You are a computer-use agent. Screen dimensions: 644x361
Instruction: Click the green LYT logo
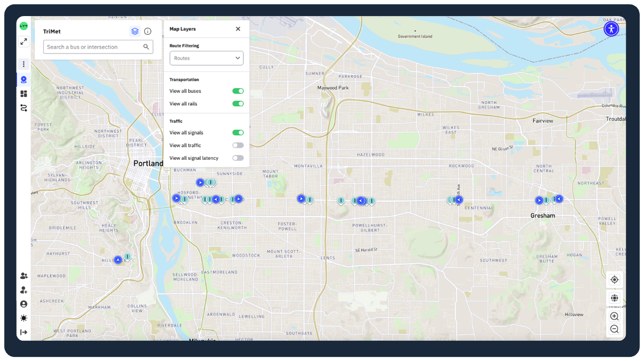point(23,26)
